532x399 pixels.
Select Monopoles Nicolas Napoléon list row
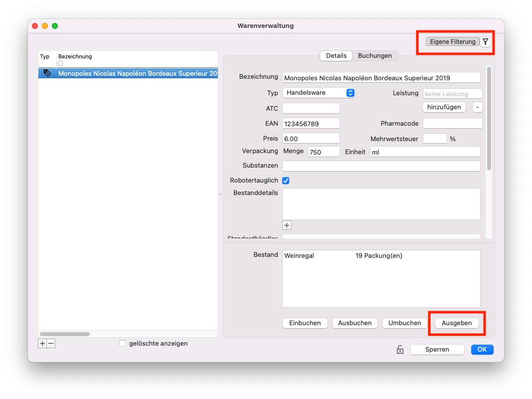pyautogui.click(x=128, y=73)
